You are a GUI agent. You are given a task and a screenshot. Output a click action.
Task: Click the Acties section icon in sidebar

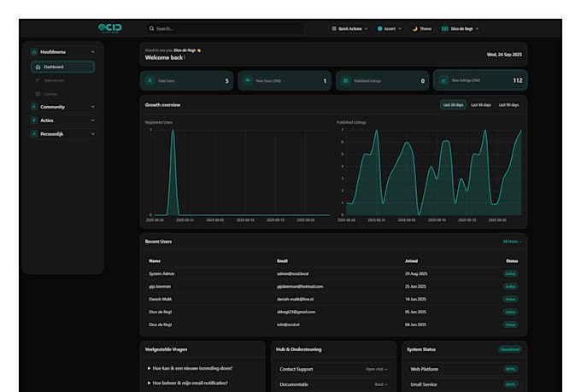[x=34, y=120]
